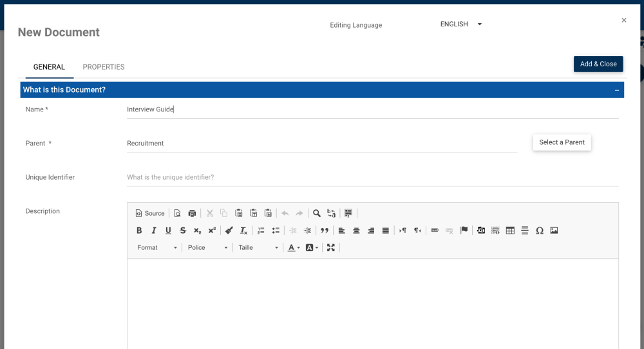This screenshot has width=644, height=349.
Task: Click the Select a Parent button
Action: [x=562, y=142]
